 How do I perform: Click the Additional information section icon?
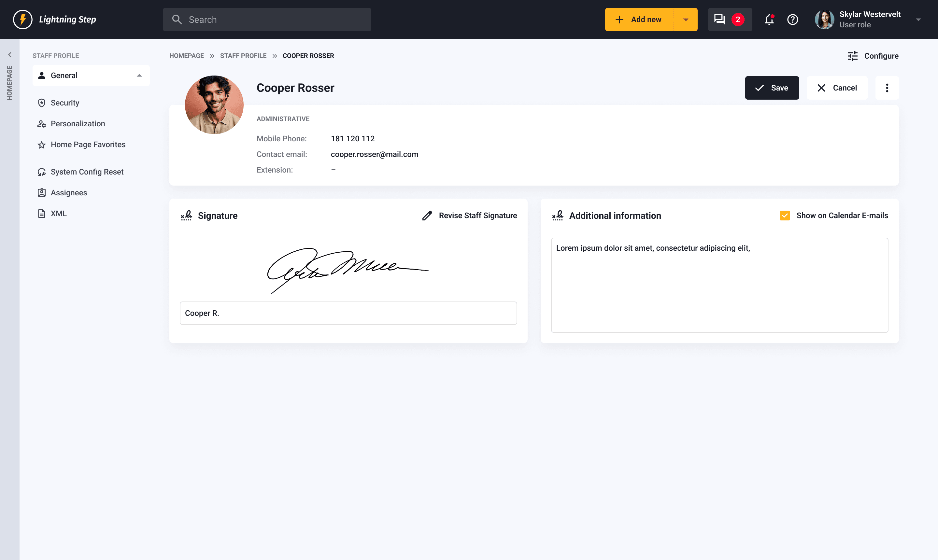558,216
